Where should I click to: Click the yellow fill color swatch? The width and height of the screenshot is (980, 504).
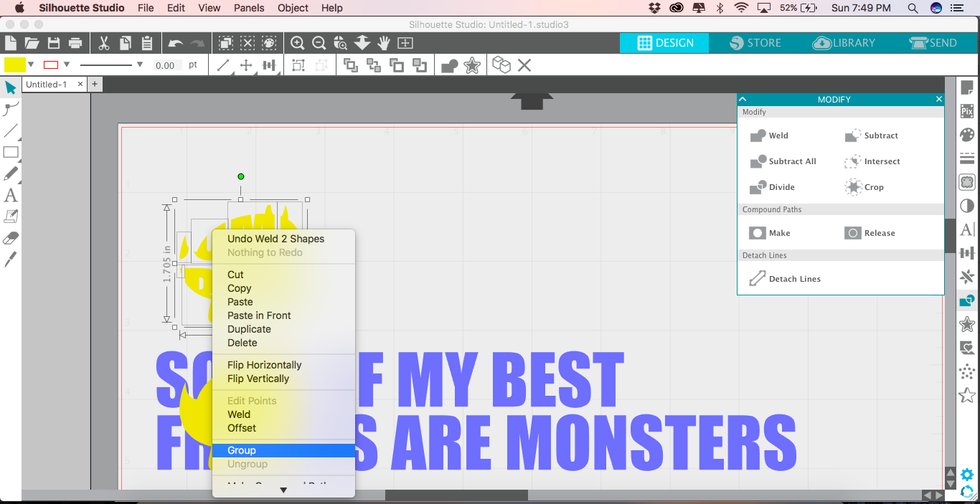pos(14,65)
